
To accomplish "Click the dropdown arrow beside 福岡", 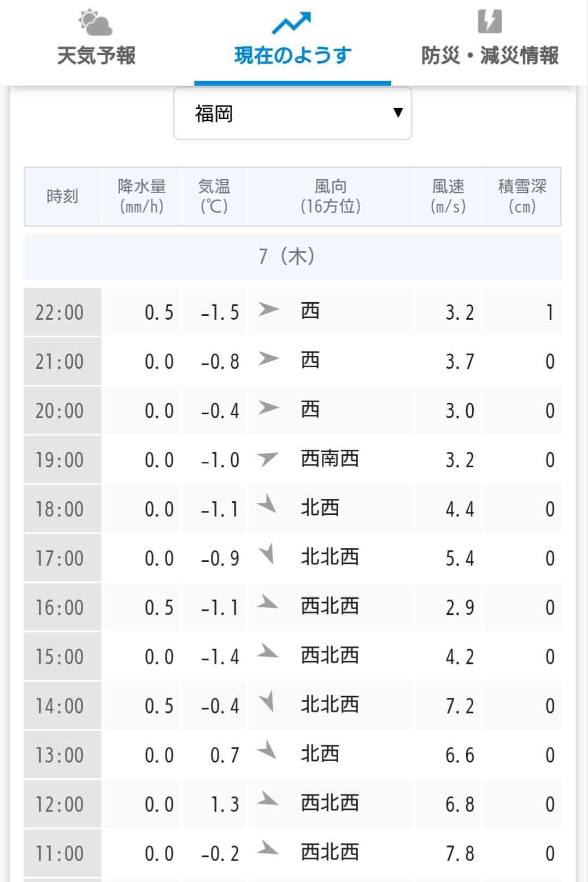I will click(398, 113).
